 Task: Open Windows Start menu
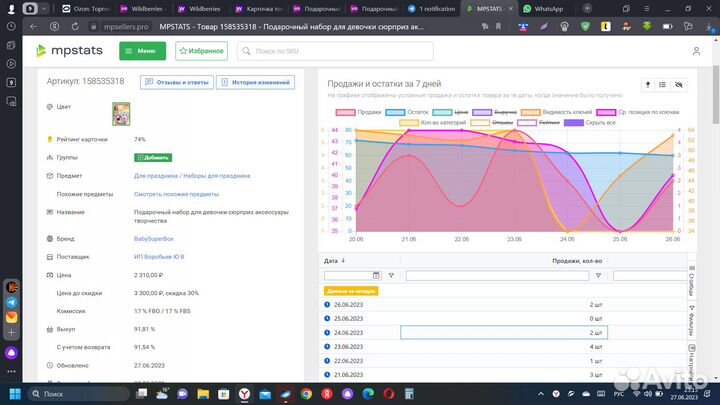[x=15, y=394]
